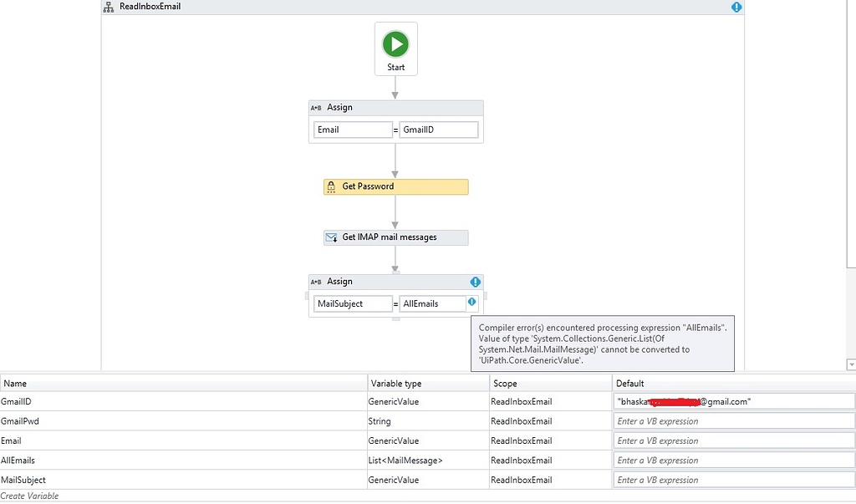Click the Default expression field for MailSubject
This screenshot has height=504, width=856.
click(x=733, y=480)
